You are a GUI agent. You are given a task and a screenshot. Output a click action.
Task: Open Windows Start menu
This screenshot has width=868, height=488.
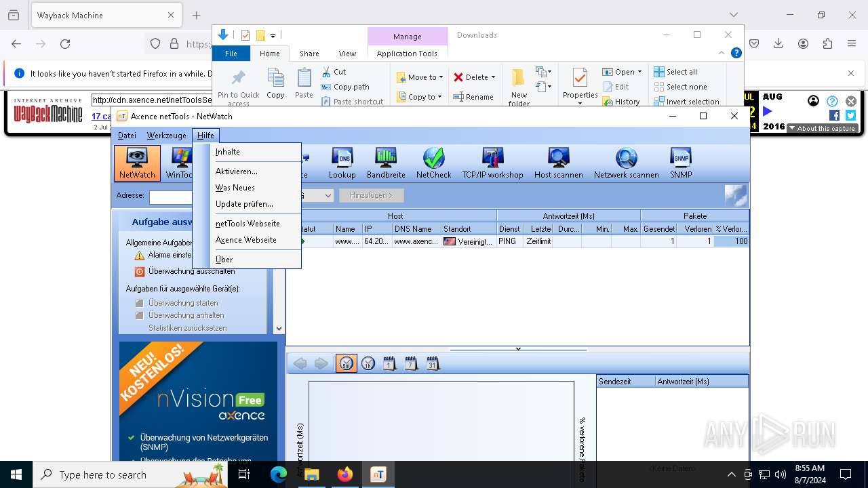[x=16, y=474]
